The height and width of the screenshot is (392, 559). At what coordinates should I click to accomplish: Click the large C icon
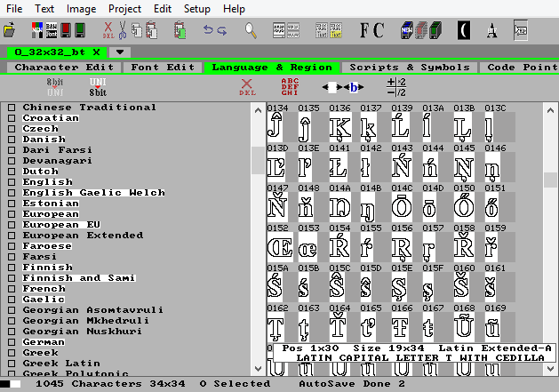coord(379,30)
